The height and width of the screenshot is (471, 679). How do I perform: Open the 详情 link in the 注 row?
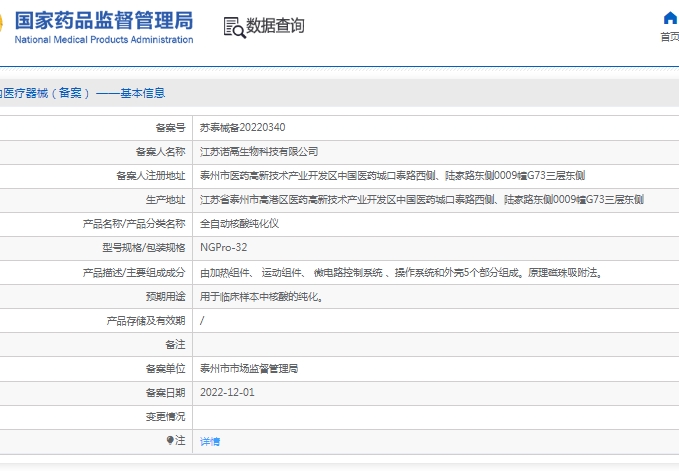click(x=210, y=441)
